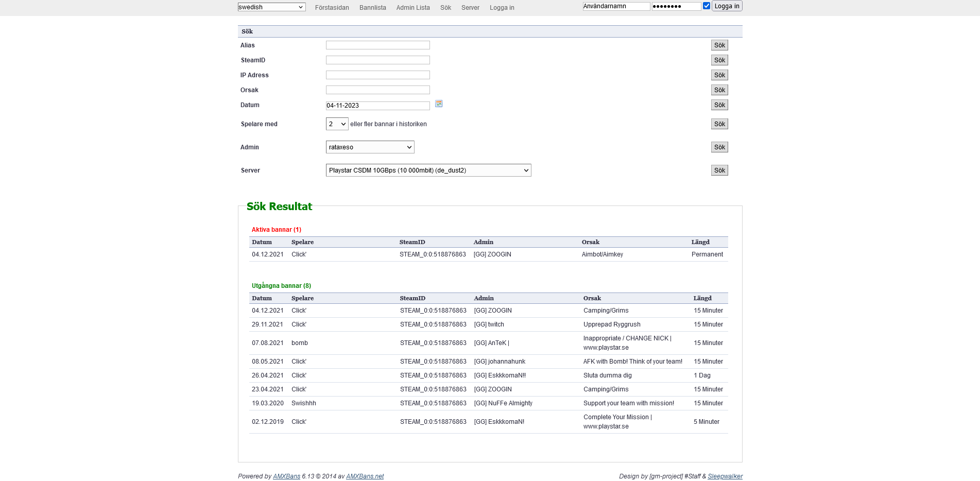Open the swedish language dropdown
The image size is (980, 481).
pyautogui.click(x=271, y=7)
